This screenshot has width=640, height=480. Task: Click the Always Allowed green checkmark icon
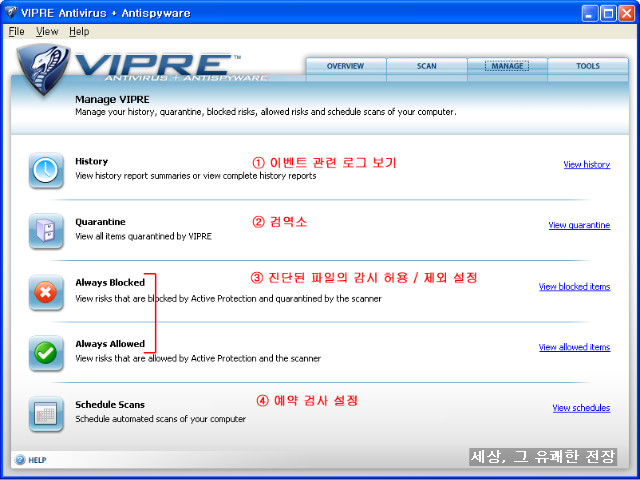tap(46, 353)
